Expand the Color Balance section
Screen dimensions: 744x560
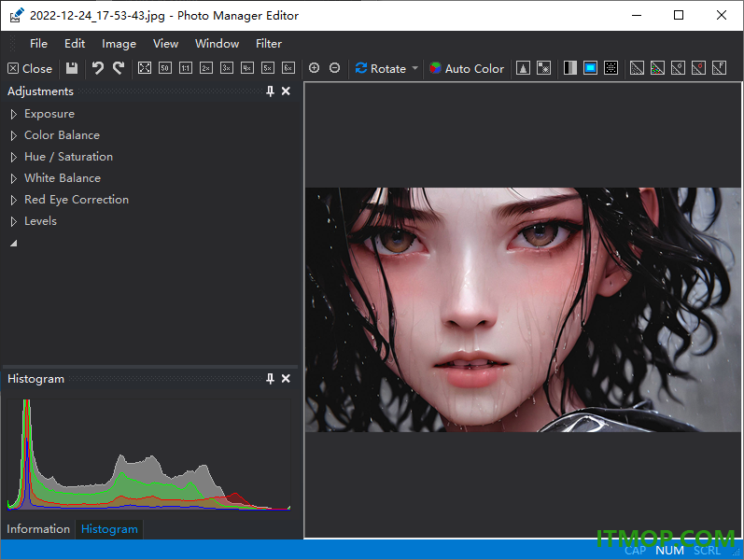pos(14,135)
